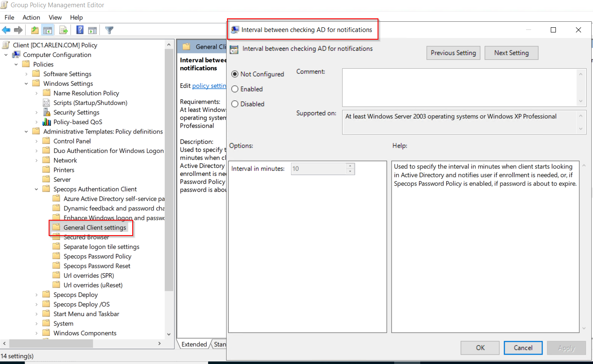Collapse Administrative Templates: Policy definitions node

(26, 131)
